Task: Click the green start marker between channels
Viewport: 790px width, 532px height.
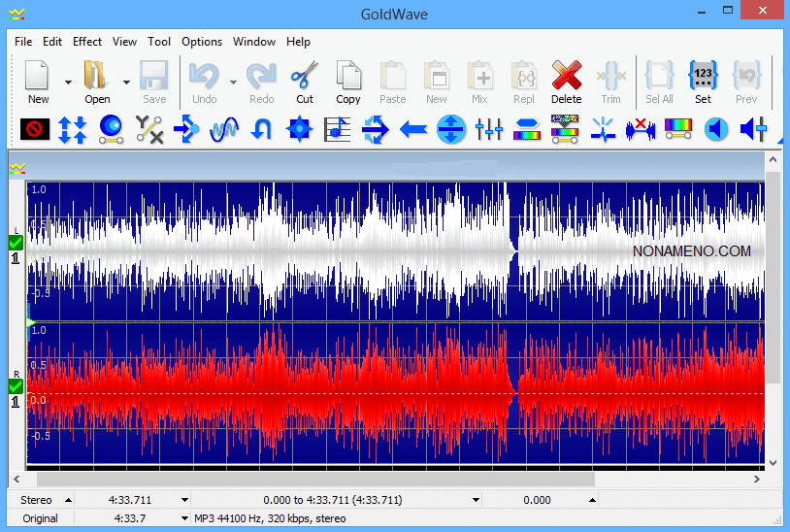Action: (30, 321)
